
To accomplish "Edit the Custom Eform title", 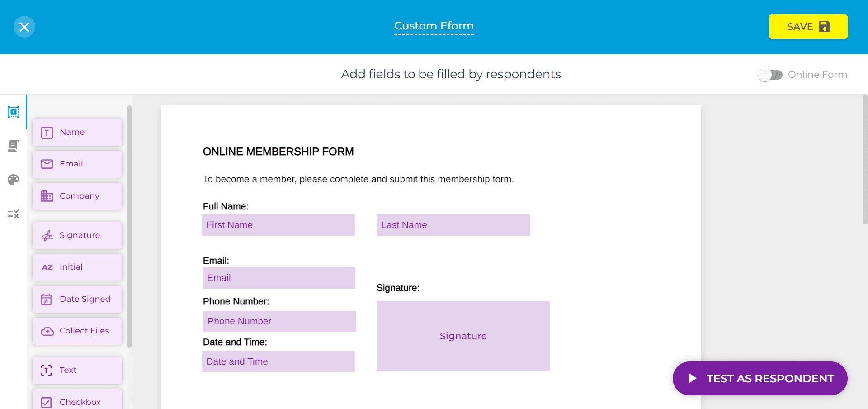I will tap(434, 26).
